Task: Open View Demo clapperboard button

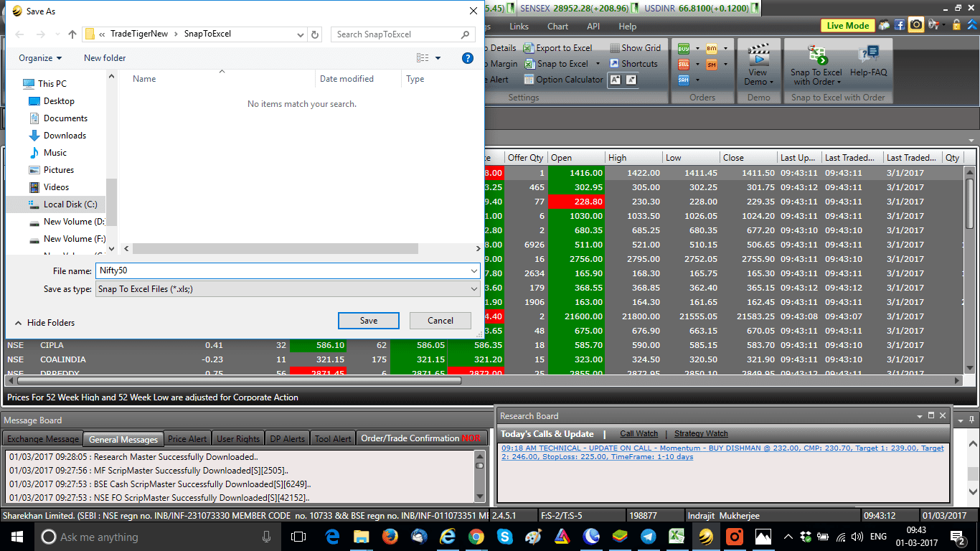Action: [x=758, y=63]
